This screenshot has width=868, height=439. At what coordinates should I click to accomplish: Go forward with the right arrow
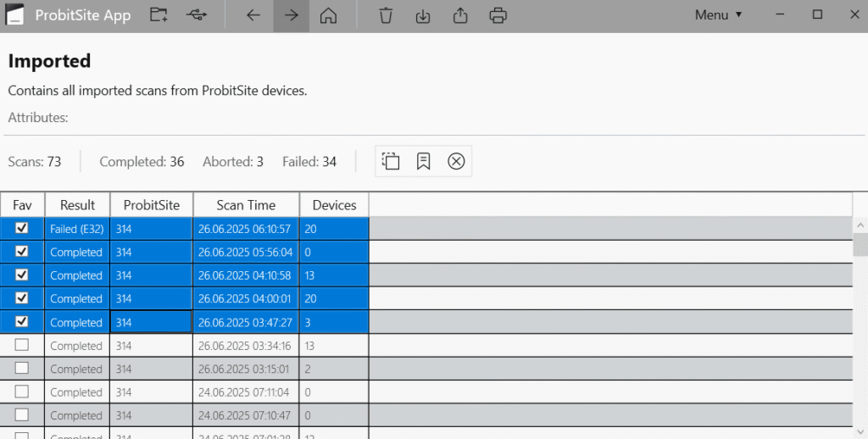292,15
